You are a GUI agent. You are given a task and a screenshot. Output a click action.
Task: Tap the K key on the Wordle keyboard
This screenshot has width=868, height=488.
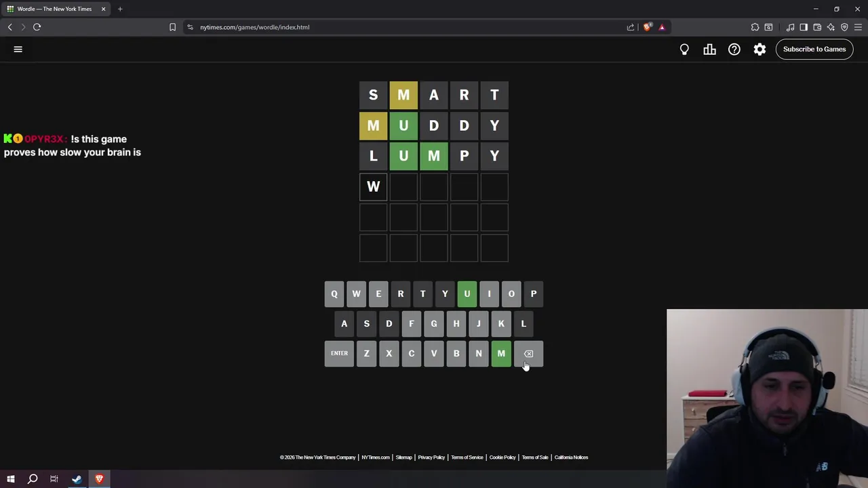(x=501, y=323)
